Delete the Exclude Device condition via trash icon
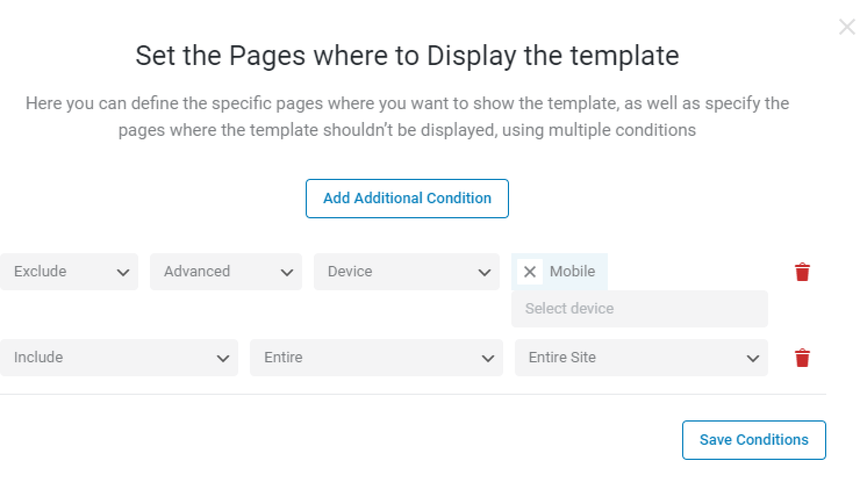This screenshot has height=504, width=860. coord(802,272)
